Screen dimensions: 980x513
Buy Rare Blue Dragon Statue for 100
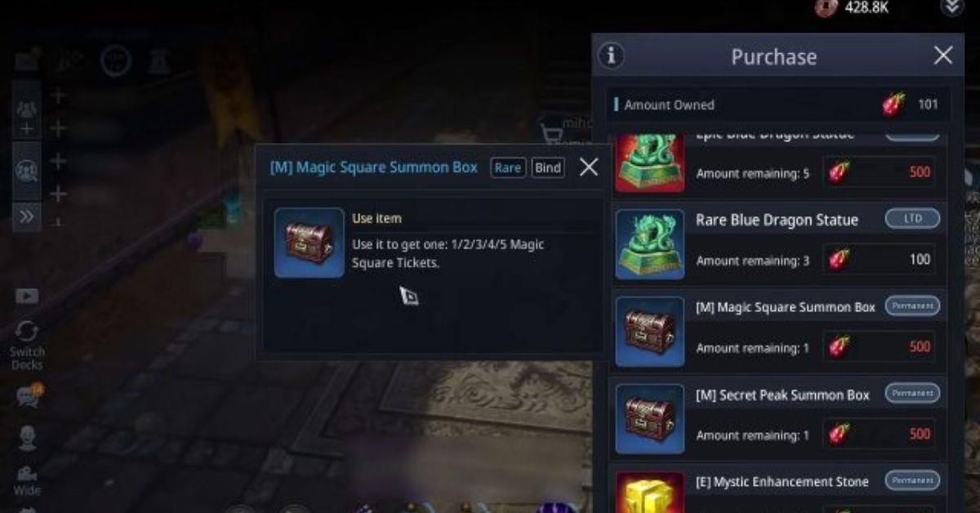click(880, 260)
